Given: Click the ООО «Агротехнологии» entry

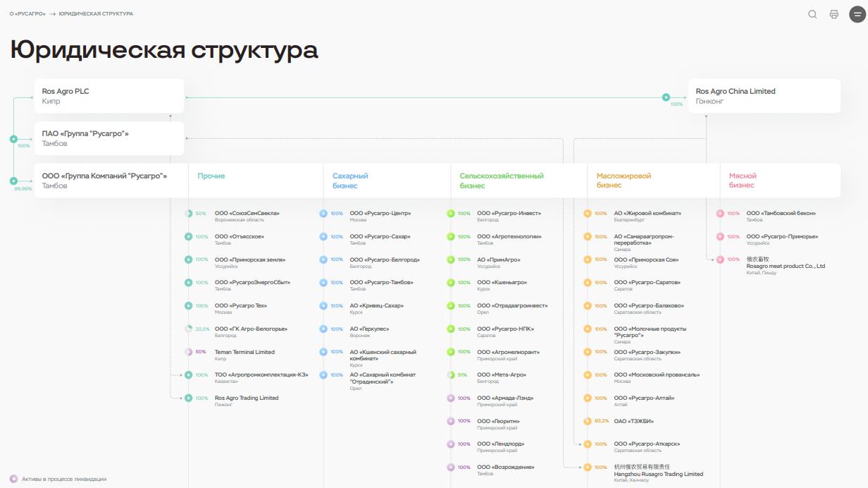Looking at the screenshot, I should pos(509,239).
